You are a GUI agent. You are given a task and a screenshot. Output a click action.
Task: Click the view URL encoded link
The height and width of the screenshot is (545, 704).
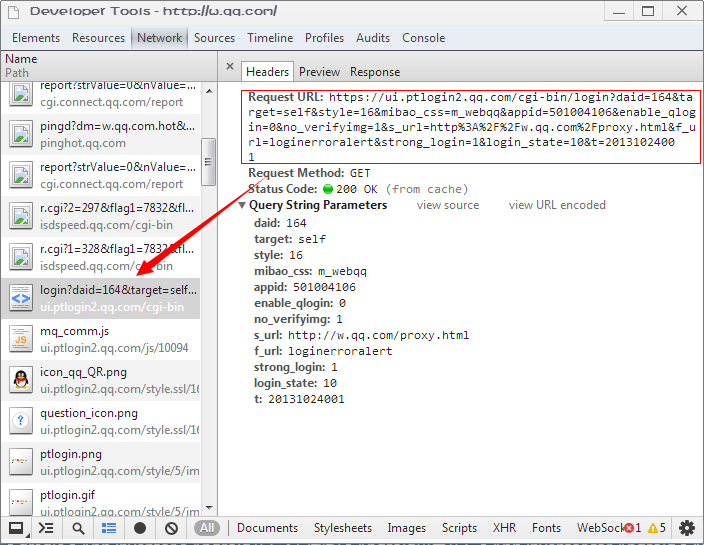tap(557, 205)
